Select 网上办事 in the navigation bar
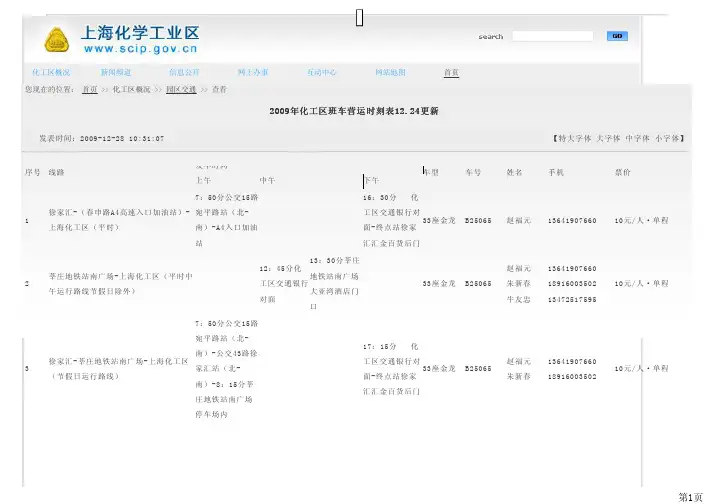 point(252,73)
